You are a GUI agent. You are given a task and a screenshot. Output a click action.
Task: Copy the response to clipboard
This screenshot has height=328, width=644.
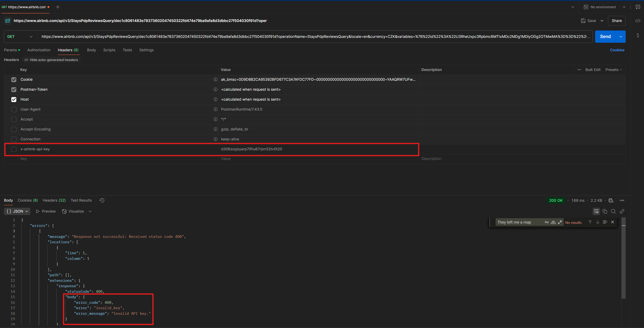coord(605,211)
